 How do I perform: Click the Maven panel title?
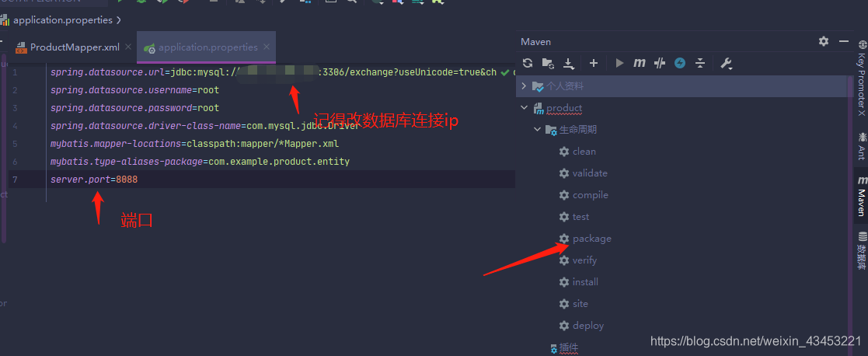[x=536, y=41]
